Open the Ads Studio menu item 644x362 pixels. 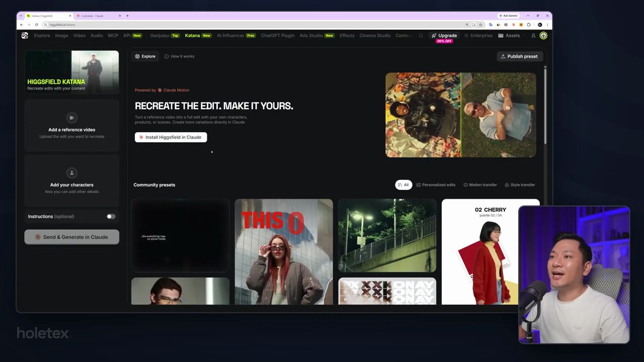click(x=316, y=36)
